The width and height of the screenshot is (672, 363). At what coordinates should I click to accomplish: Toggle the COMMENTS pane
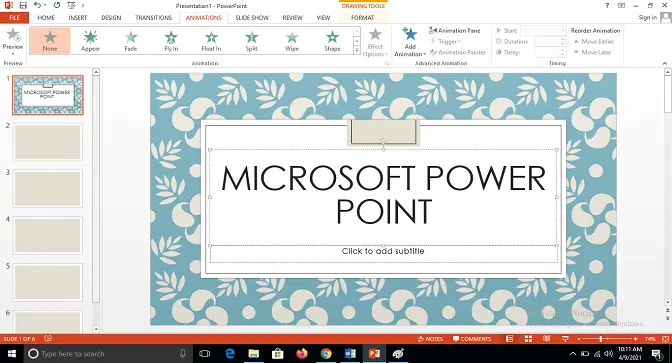point(472,339)
